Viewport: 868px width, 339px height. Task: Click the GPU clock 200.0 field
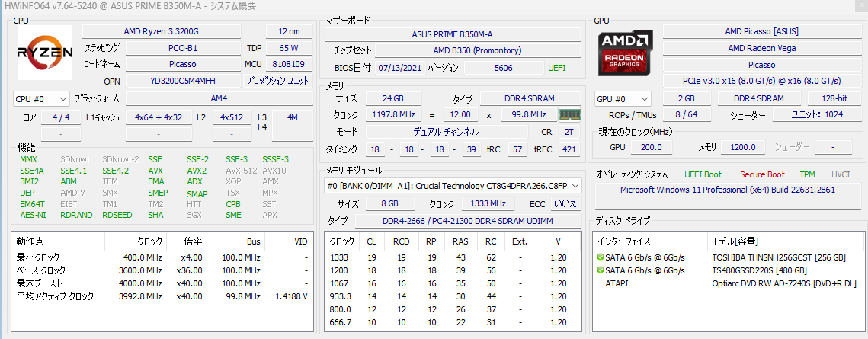(651, 146)
